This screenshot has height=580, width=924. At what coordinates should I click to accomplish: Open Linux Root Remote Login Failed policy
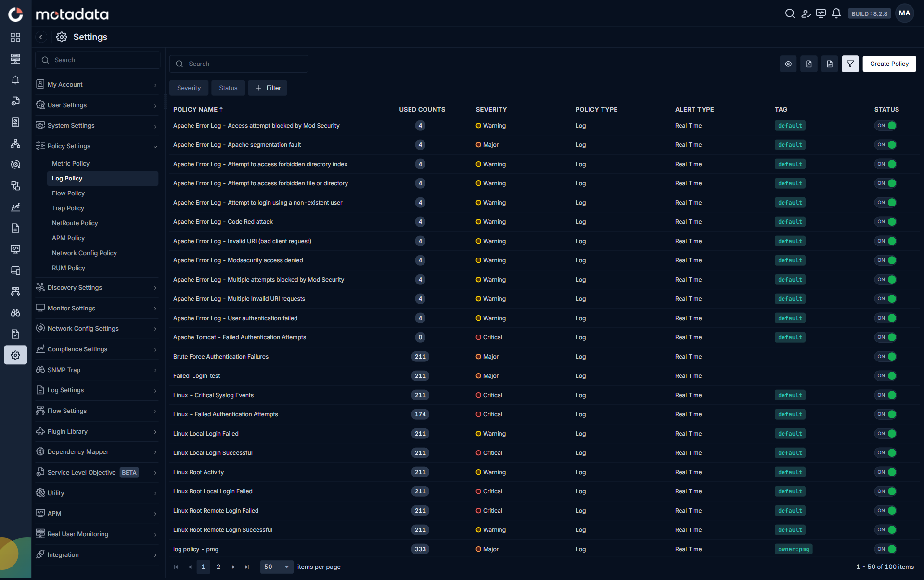216,511
